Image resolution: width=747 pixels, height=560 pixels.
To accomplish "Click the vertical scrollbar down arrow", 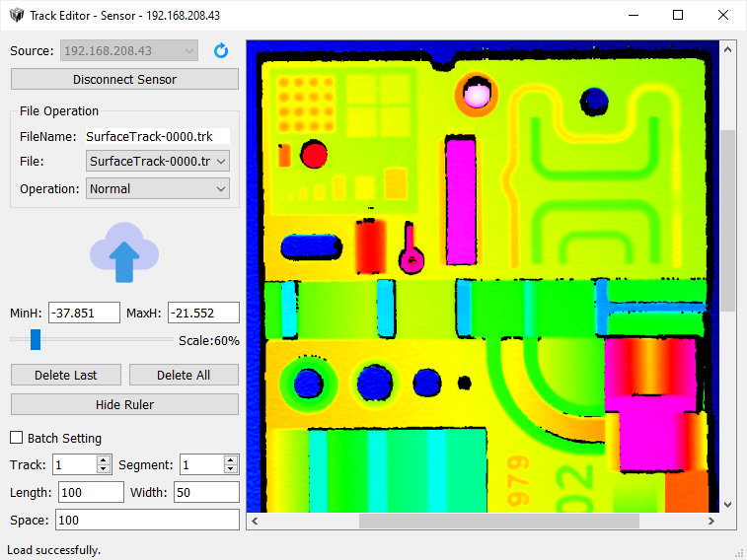I will click(728, 504).
